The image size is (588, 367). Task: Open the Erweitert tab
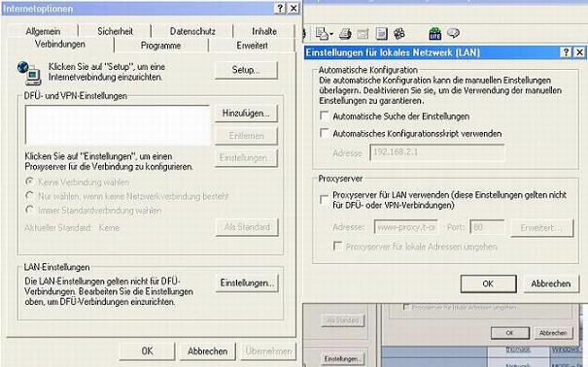click(x=252, y=46)
